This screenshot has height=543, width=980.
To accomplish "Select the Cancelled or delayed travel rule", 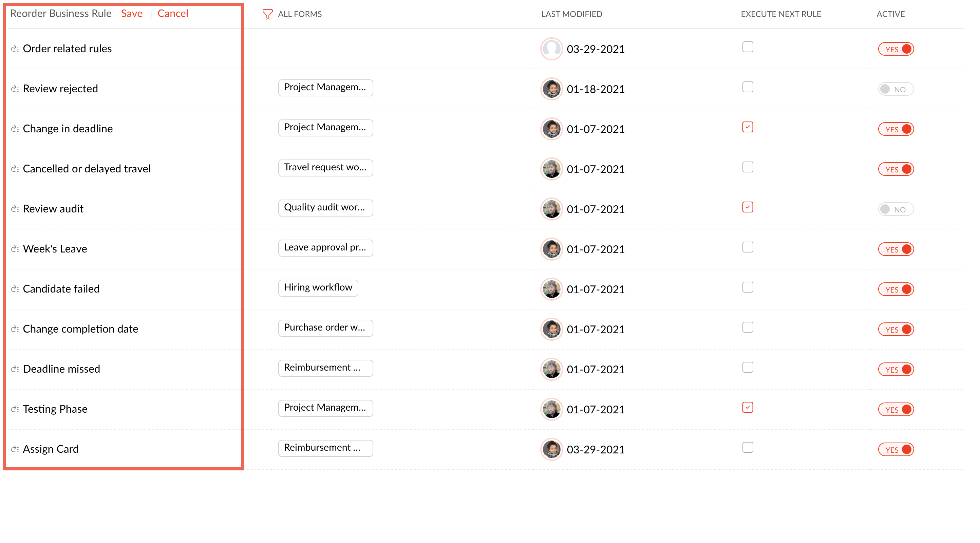I will pyautogui.click(x=87, y=169).
